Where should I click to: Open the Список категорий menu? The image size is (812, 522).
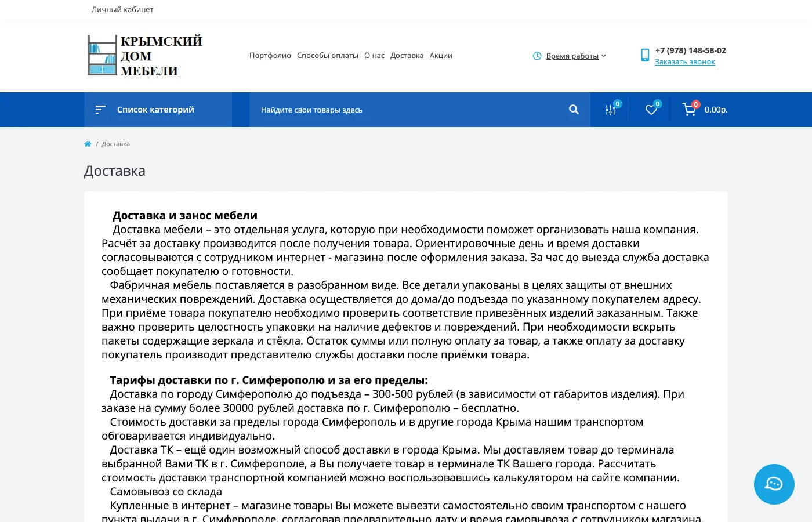point(155,110)
